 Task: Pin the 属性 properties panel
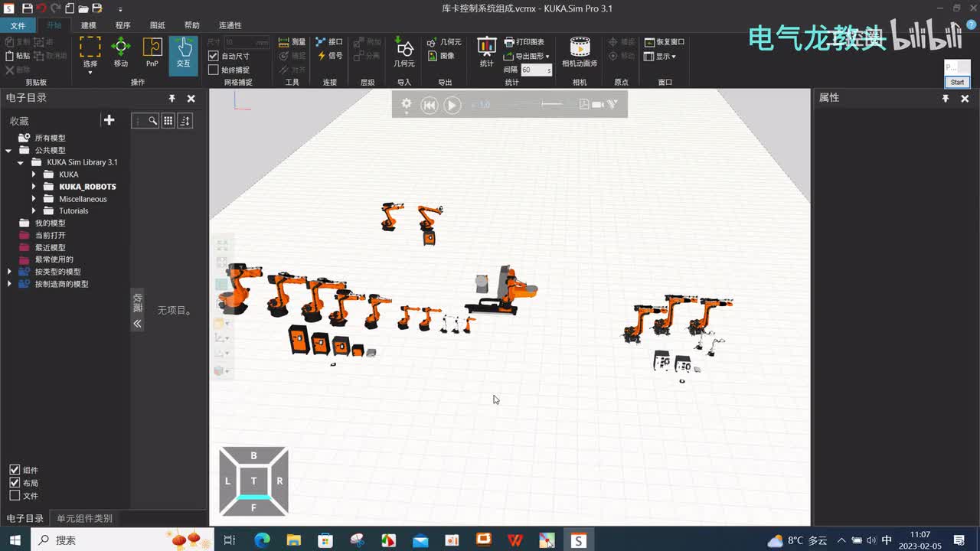point(946,98)
